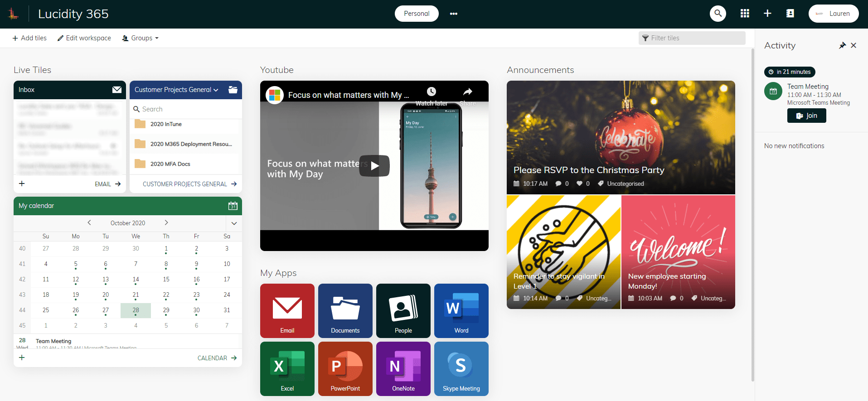The height and width of the screenshot is (401, 868).
Task: Select the Personal workspace tab
Action: point(416,14)
